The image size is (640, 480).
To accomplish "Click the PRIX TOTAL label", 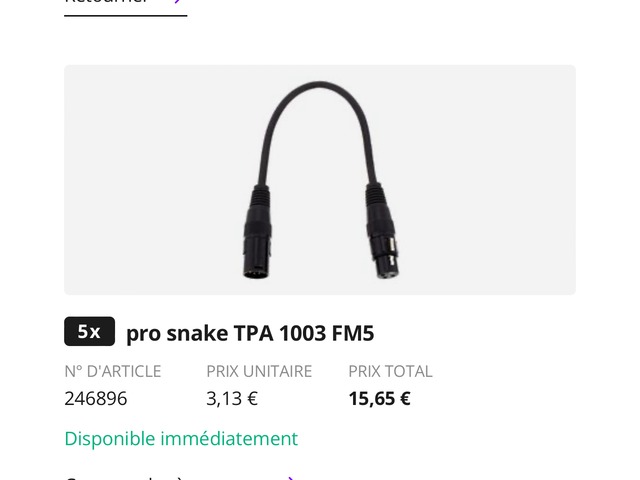I will pos(390,371).
